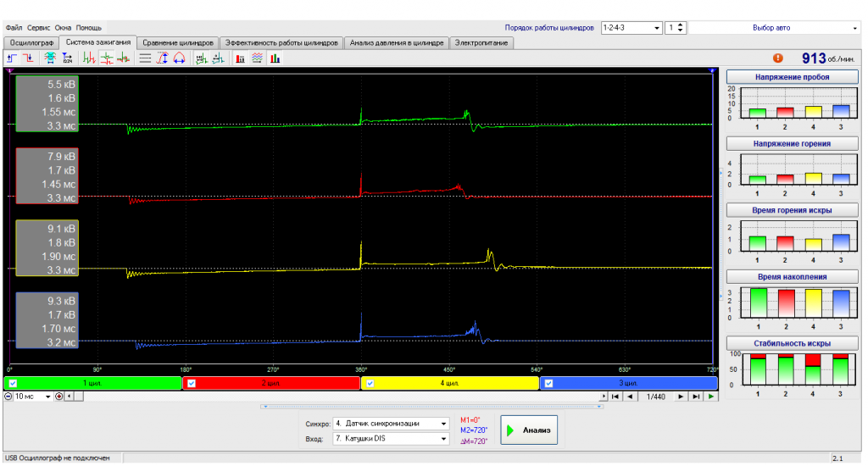This screenshot has height=466, width=868.
Task: Open the Сервис menu
Action: [39, 28]
